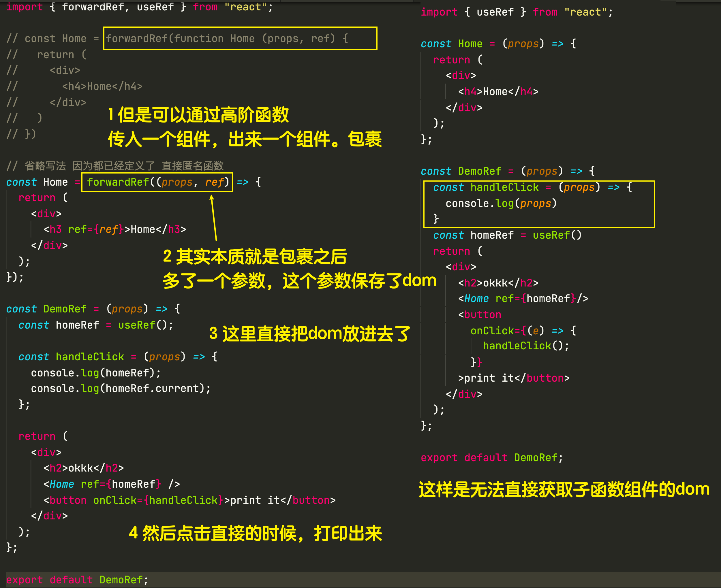
Task: Click the h3 ref={ref} Home line
Action: (114, 230)
